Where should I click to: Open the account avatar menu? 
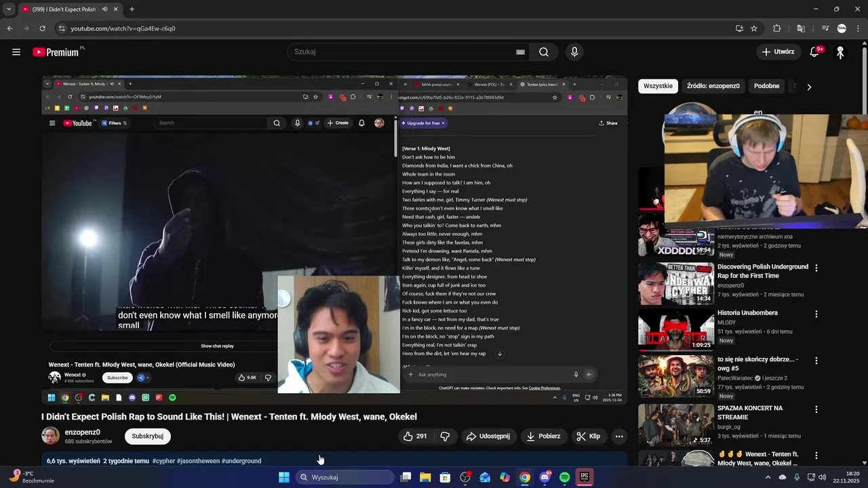click(840, 52)
